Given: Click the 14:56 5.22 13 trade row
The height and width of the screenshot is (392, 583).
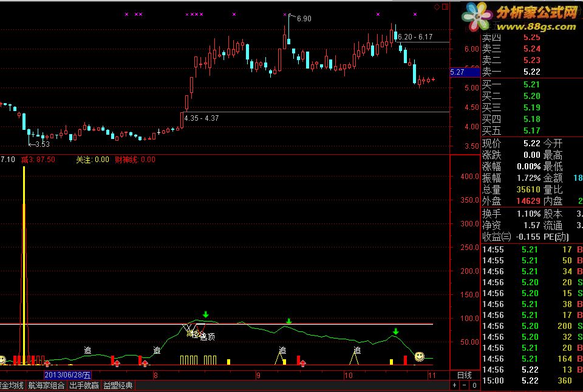Looking at the screenshot, I should tap(532, 370).
